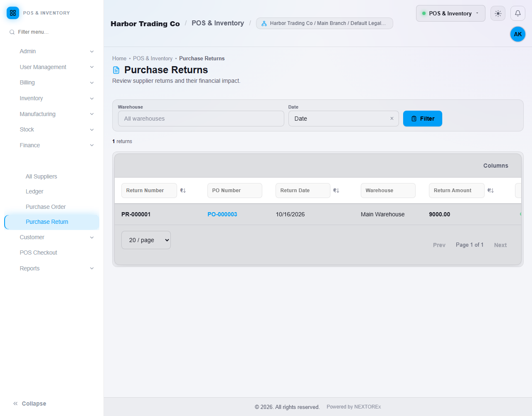Image resolution: width=532 pixels, height=416 pixels.
Task: Expand the Finance menu section
Action: pos(57,145)
